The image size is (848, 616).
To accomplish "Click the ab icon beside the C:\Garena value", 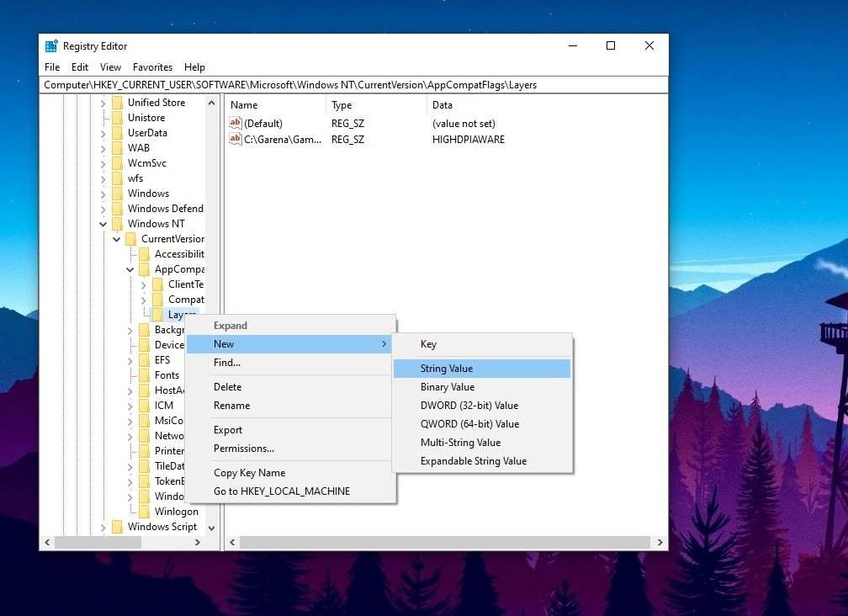I will click(236, 140).
